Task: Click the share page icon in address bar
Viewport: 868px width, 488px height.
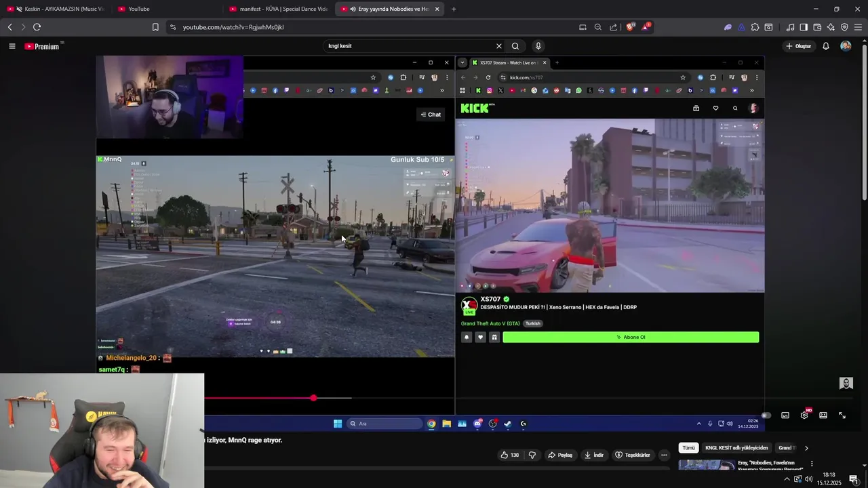Action: coord(614,27)
